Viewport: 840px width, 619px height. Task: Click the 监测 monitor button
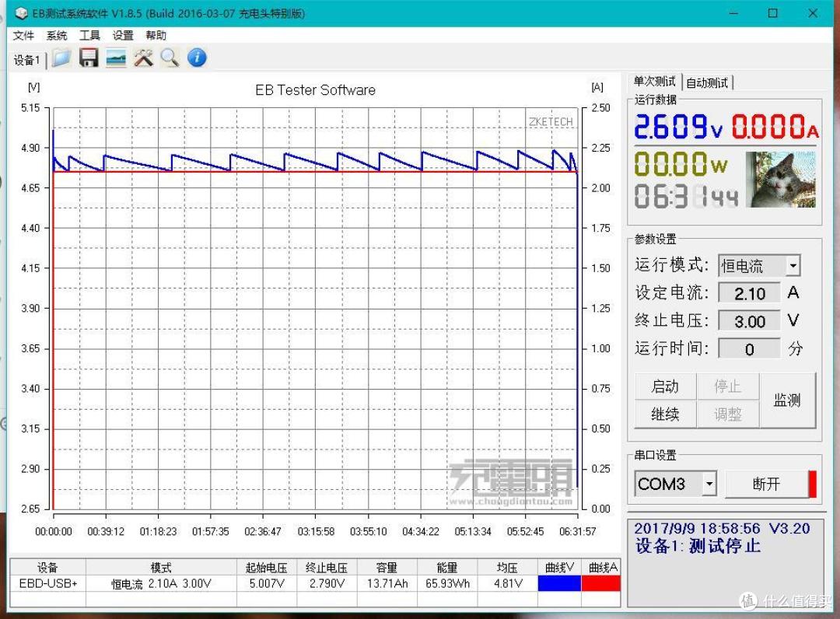(787, 400)
